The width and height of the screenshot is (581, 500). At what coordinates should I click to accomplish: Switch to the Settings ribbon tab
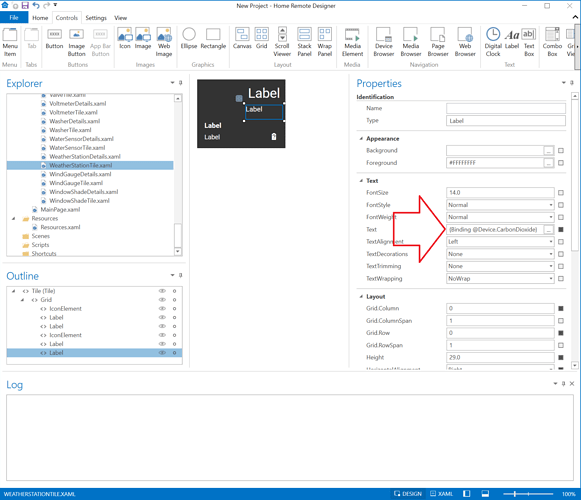click(96, 18)
